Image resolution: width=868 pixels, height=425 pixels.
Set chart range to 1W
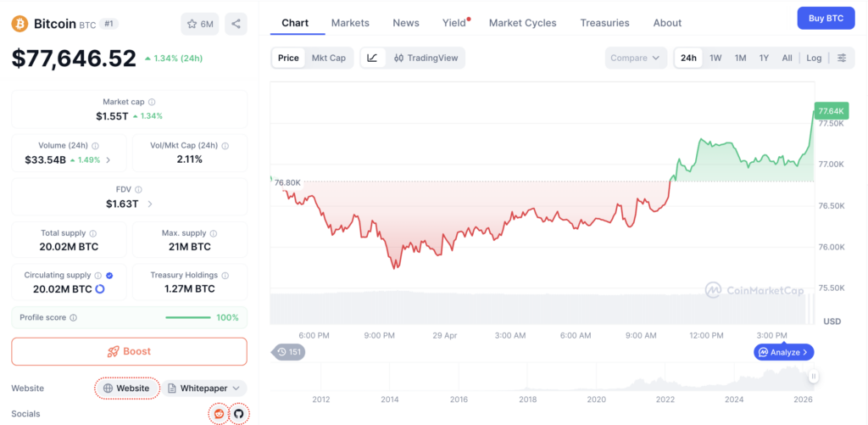point(715,58)
